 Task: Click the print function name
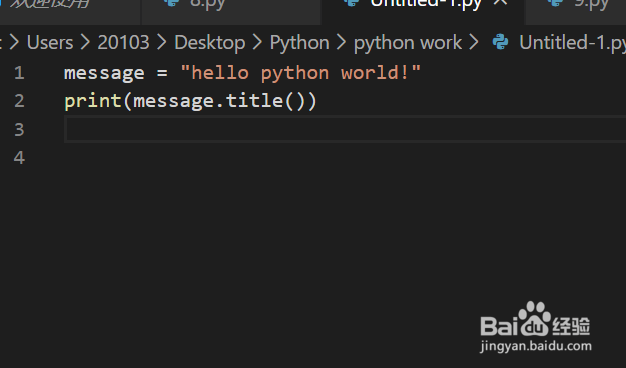coord(93,101)
